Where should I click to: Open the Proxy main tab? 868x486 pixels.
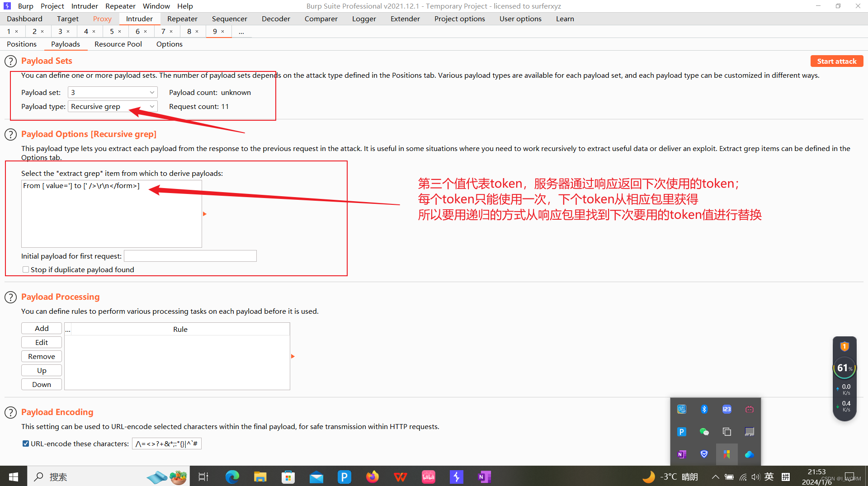[x=102, y=19]
